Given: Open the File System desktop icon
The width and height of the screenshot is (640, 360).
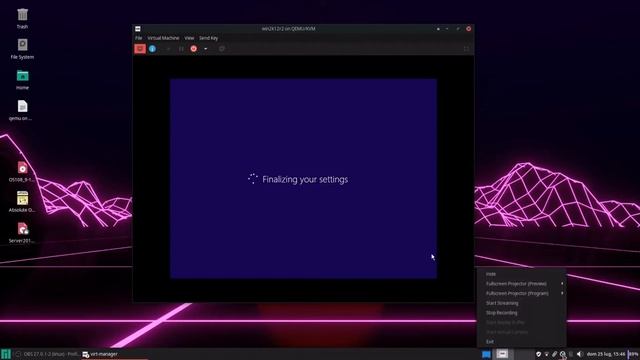Looking at the screenshot, I should (22, 49).
